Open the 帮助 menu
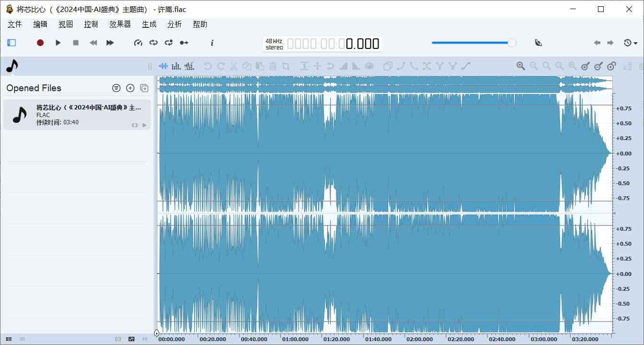This screenshot has height=345, width=644. point(200,24)
